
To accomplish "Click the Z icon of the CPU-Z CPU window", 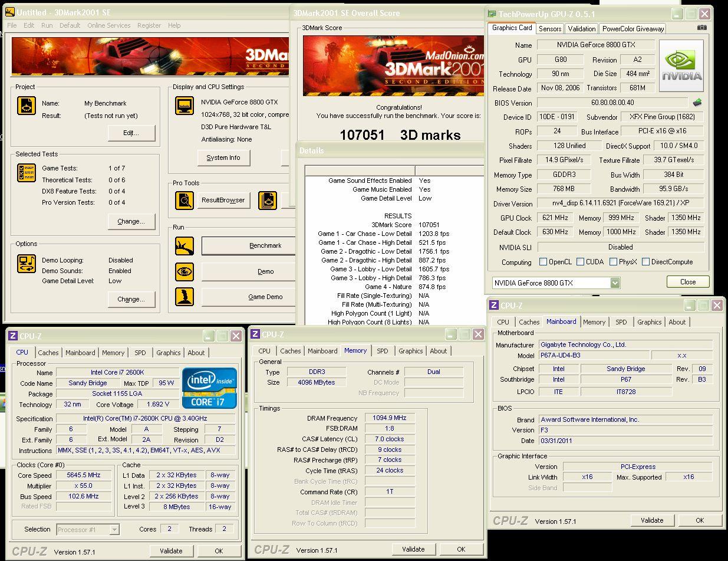I will pyautogui.click(x=13, y=336).
